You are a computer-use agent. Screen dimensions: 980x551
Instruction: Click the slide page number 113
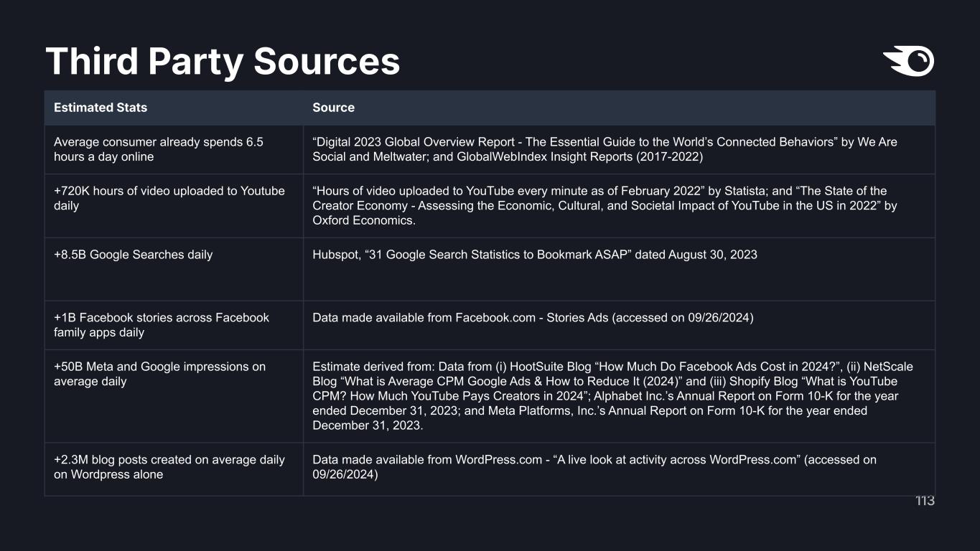coord(925,501)
